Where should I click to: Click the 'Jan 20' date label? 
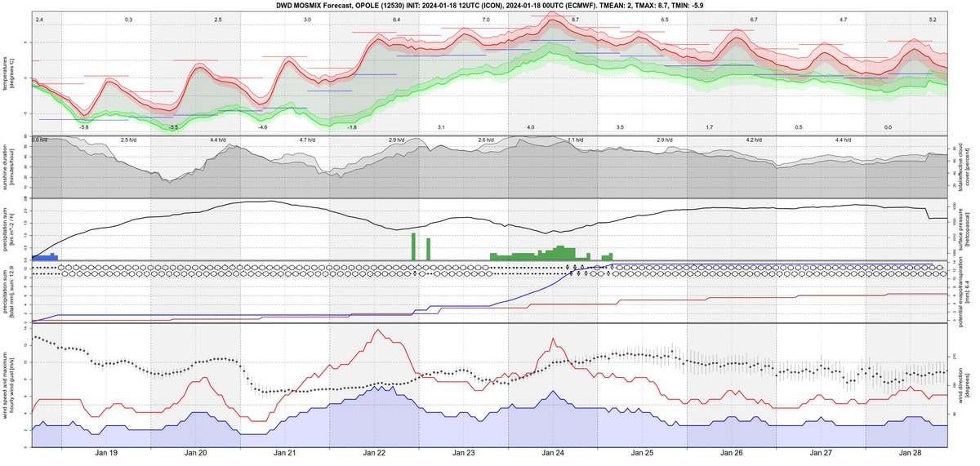[196, 452]
